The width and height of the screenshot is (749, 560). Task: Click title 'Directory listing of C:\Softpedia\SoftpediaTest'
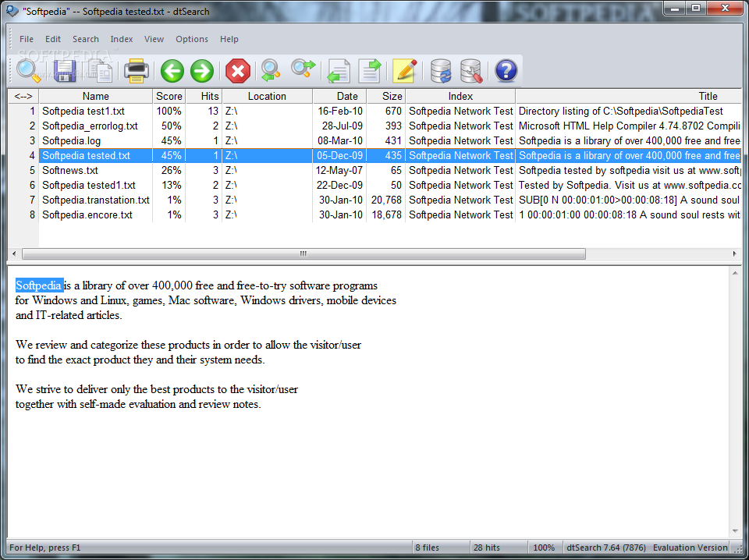pos(621,111)
